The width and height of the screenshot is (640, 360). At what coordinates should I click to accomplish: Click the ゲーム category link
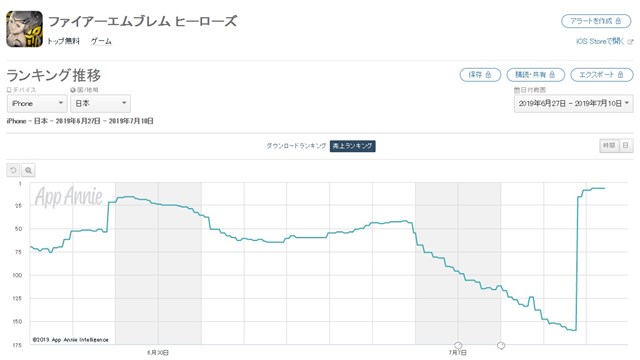pyautogui.click(x=101, y=41)
